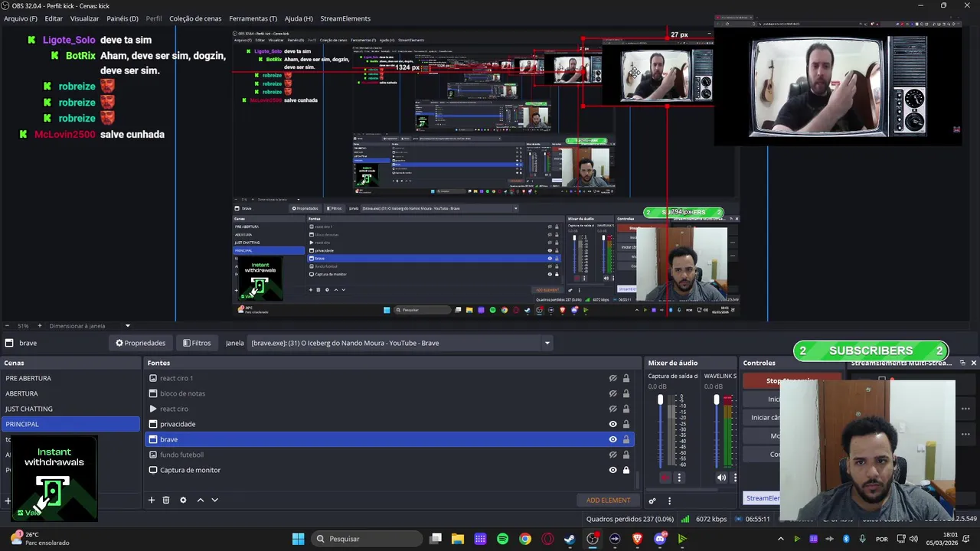Viewport: 980px width, 551px height.
Task: Unlock the Captura de monitor source
Action: point(626,470)
